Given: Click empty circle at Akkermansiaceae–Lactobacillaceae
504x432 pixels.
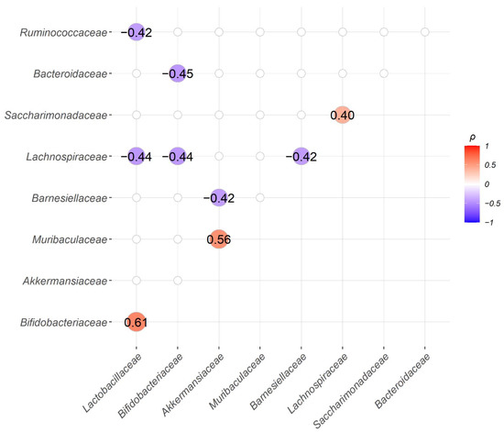Looking at the screenshot, I should tap(137, 281).
